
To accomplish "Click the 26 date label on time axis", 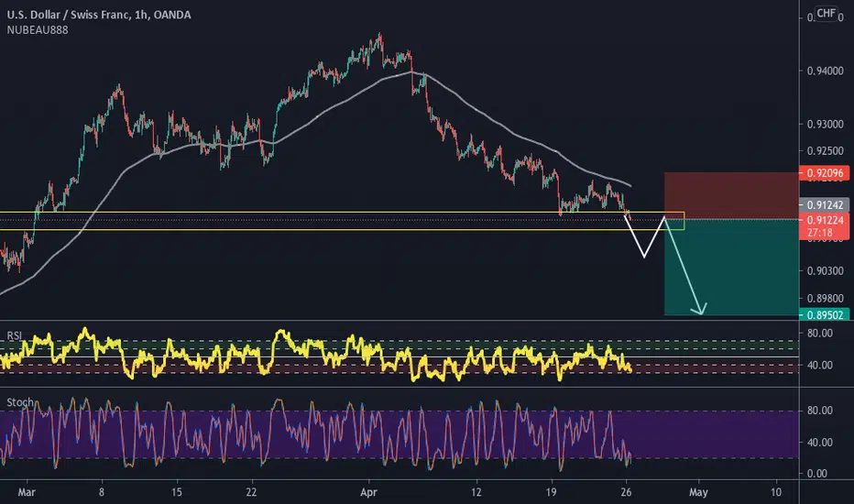I will tap(626, 493).
